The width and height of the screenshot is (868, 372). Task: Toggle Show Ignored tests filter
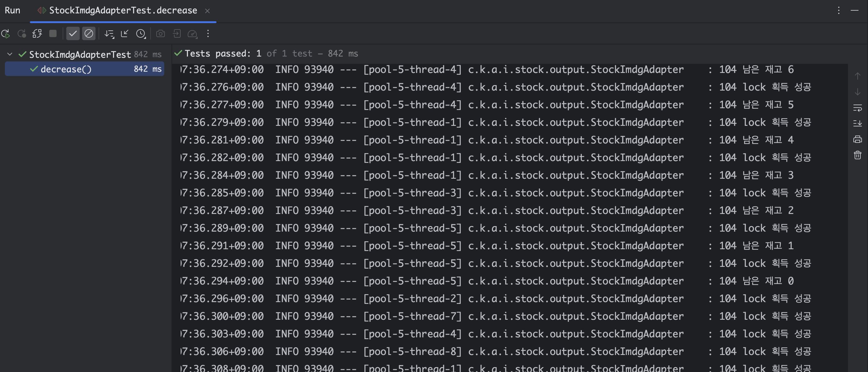(x=89, y=34)
